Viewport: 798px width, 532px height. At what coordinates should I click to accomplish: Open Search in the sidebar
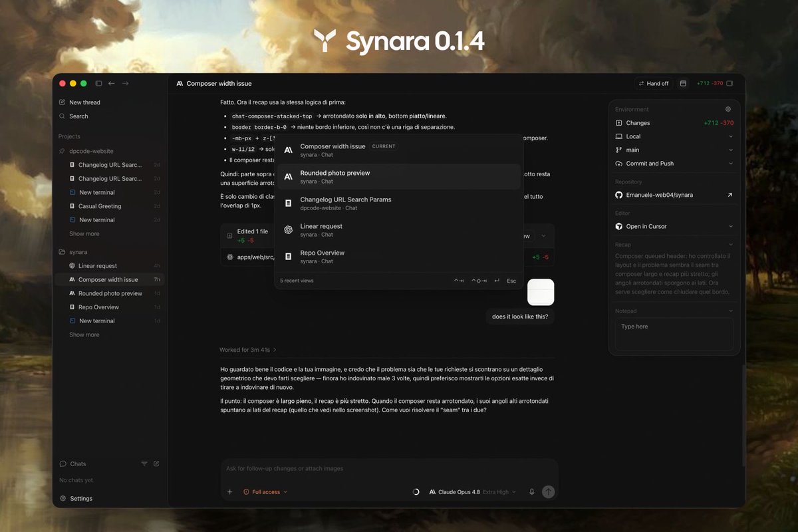(x=78, y=116)
